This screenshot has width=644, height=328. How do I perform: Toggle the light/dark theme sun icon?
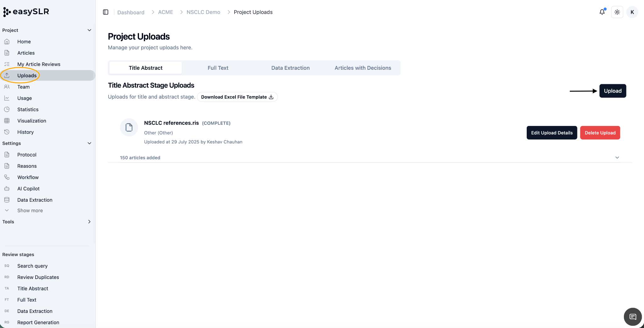click(x=617, y=12)
